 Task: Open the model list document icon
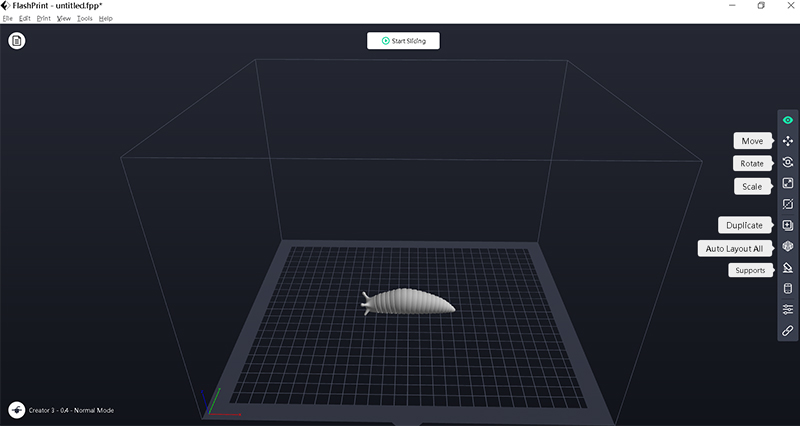tap(17, 41)
